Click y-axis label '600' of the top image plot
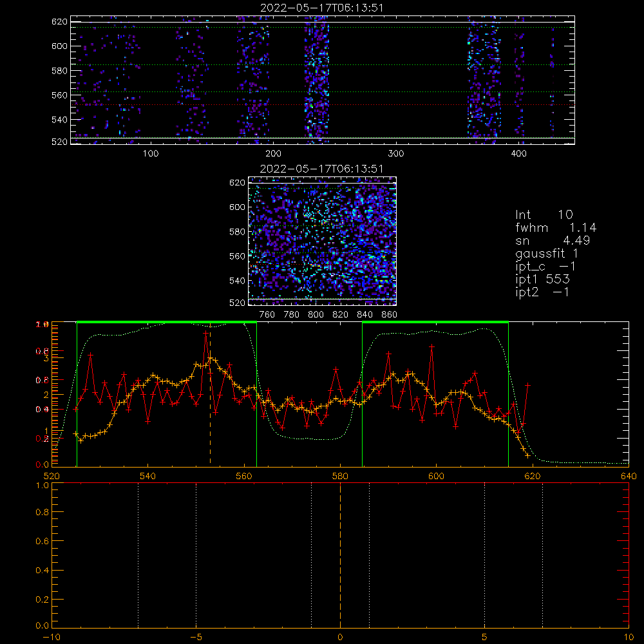This screenshot has height=644, width=644. [59, 46]
